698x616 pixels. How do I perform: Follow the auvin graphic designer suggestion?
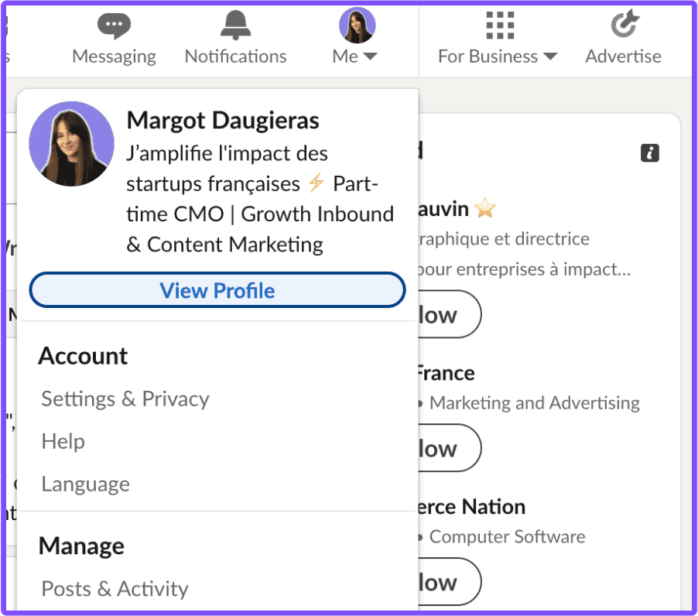click(x=449, y=314)
